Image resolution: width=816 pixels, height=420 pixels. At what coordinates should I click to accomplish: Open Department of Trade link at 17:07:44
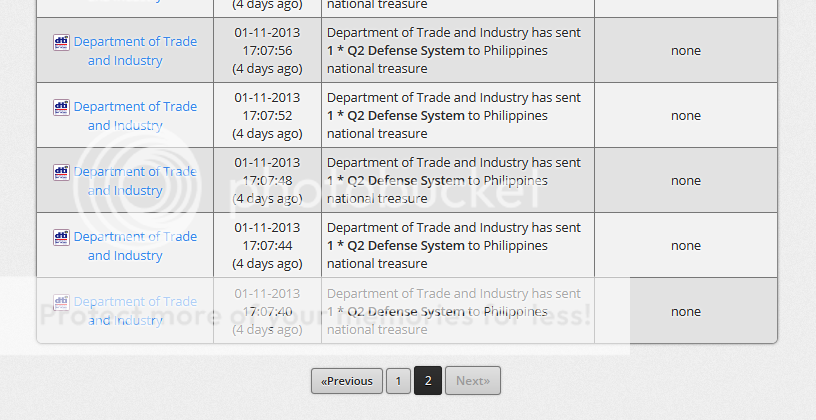pos(135,246)
